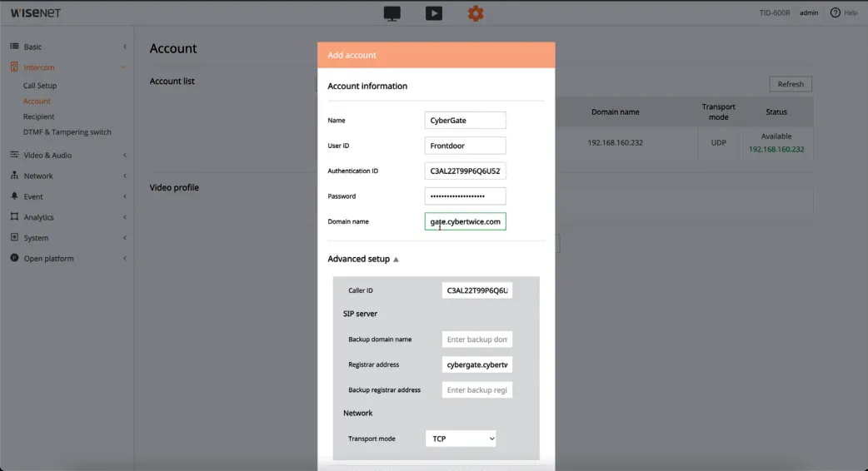Click the Video & Audio sliders icon
This screenshot has width=868, height=471.
tap(14, 155)
